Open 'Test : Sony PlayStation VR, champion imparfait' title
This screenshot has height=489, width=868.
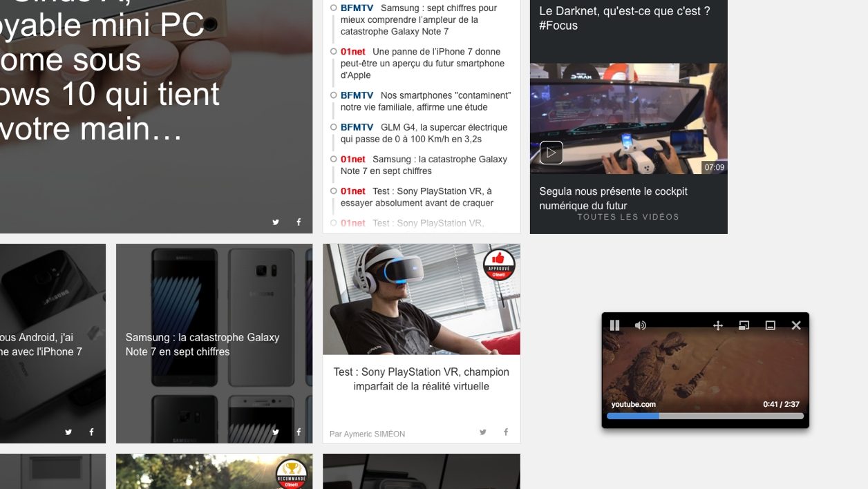(x=421, y=378)
